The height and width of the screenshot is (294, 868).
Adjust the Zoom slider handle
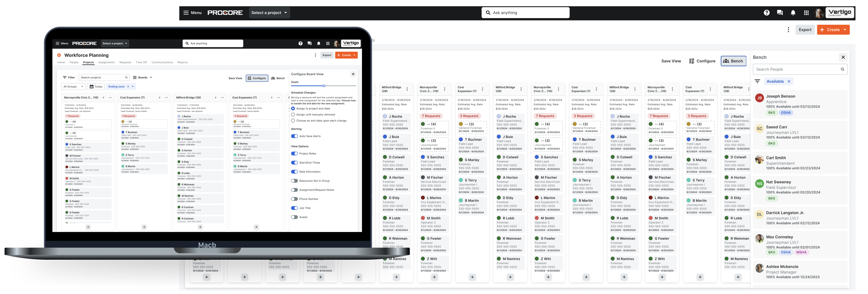pos(324,86)
